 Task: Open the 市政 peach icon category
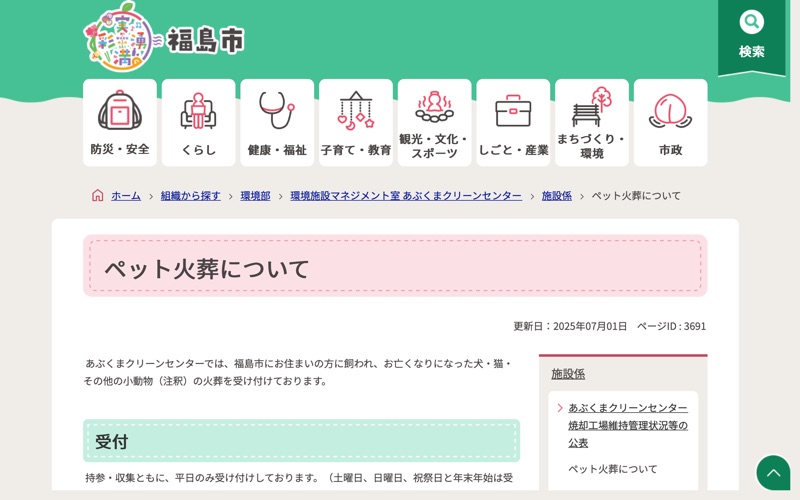click(670, 122)
